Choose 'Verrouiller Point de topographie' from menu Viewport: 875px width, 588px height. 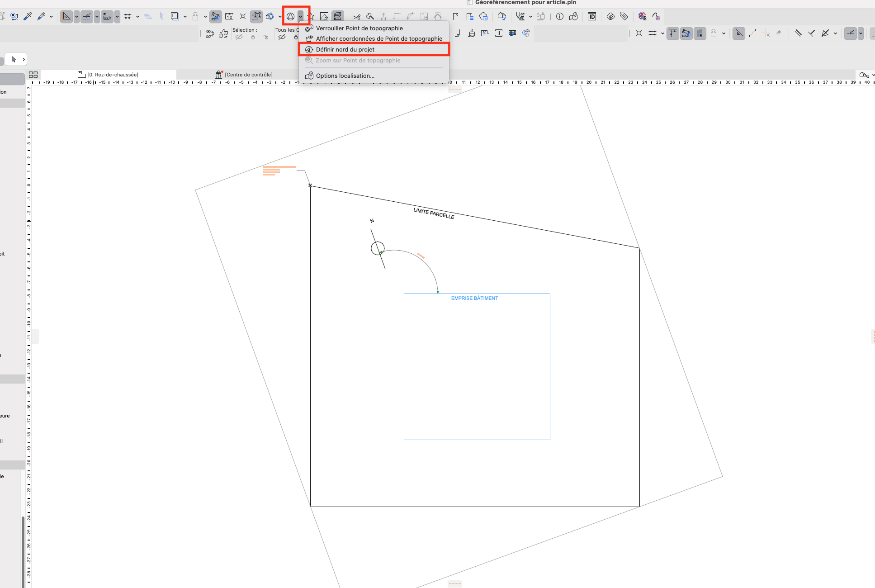pos(374,28)
